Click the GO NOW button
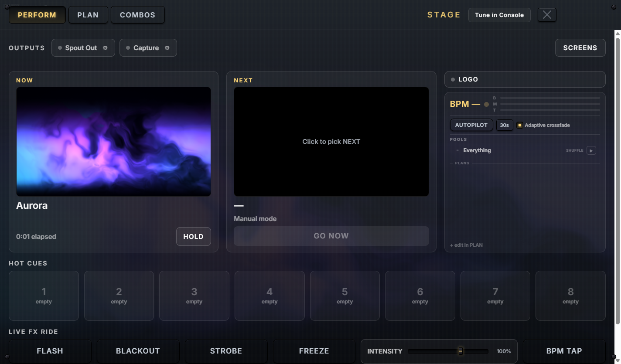 [331, 236]
